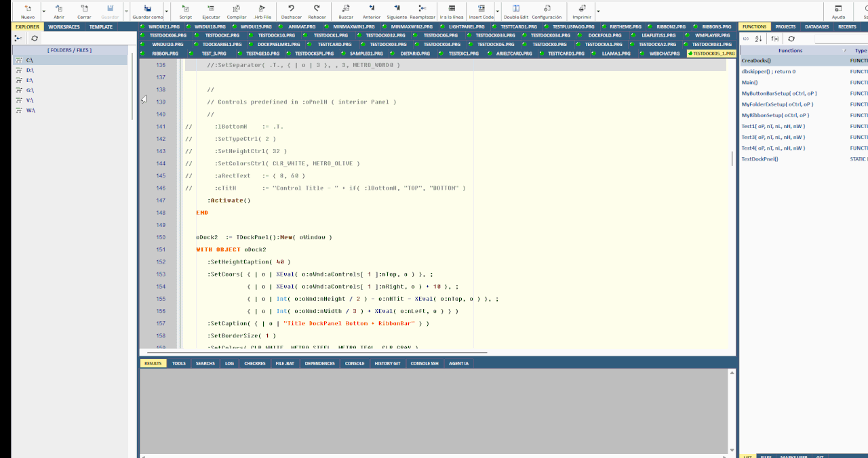Screen dimensions: 868x458
Task: Select Test3 function entry
Action: pyautogui.click(x=773, y=137)
